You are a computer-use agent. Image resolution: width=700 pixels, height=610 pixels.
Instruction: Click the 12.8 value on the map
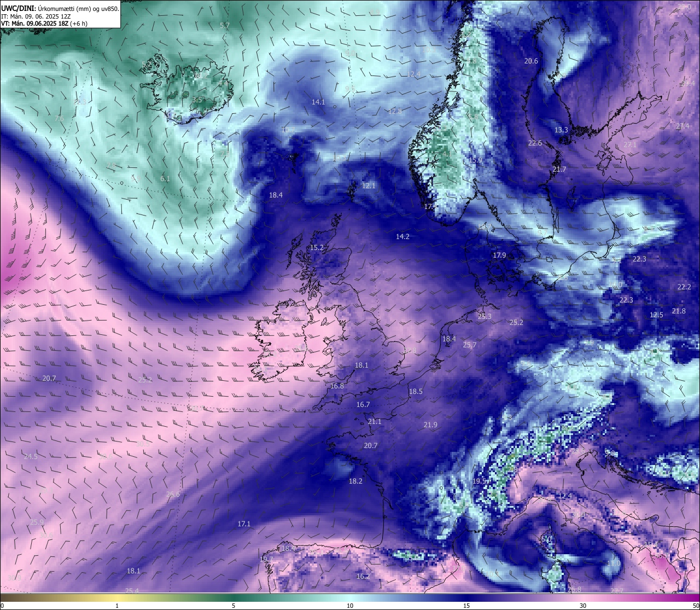pyautogui.click(x=395, y=111)
